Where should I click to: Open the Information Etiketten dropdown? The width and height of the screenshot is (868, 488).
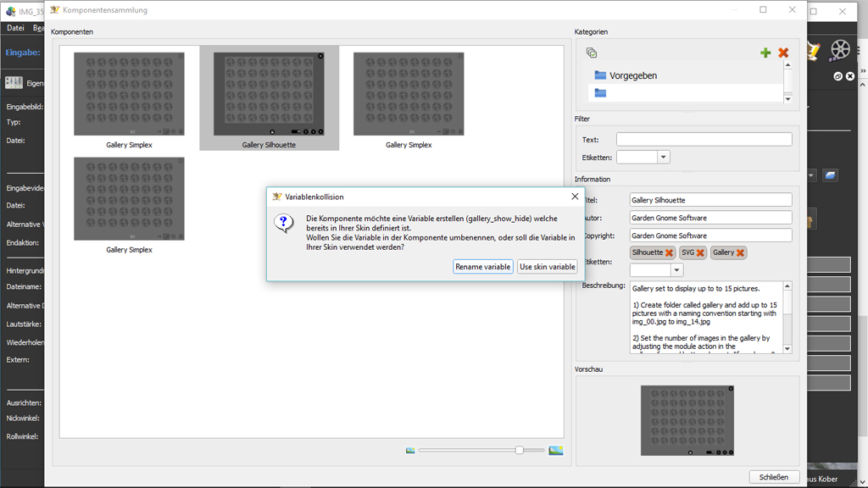[676, 270]
